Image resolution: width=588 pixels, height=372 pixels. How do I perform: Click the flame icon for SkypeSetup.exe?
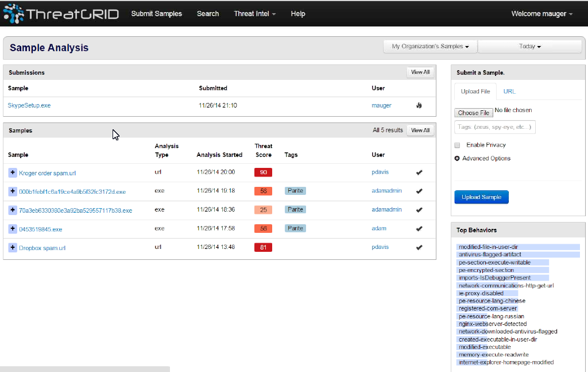tap(419, 105)
